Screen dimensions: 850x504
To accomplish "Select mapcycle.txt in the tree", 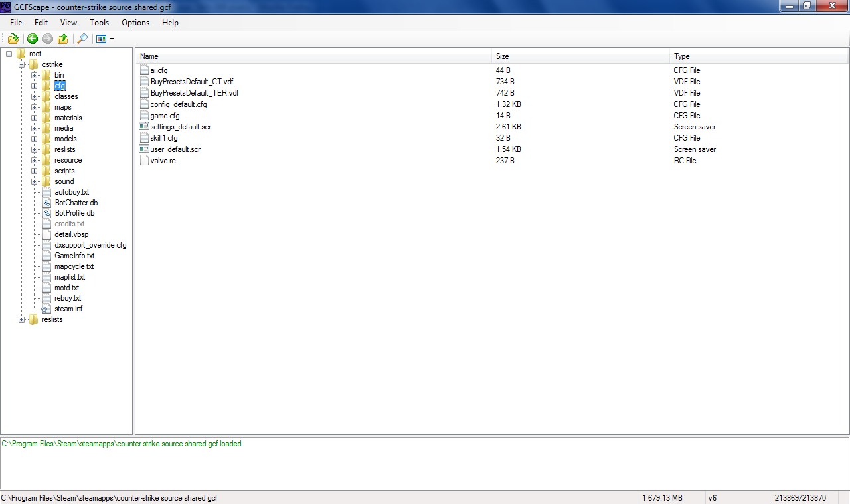I will (74, 266).
